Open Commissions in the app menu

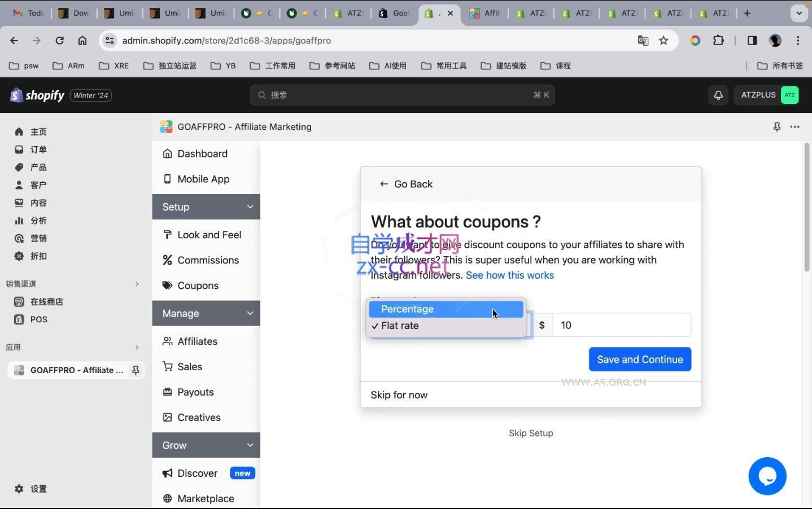(207, 260)
